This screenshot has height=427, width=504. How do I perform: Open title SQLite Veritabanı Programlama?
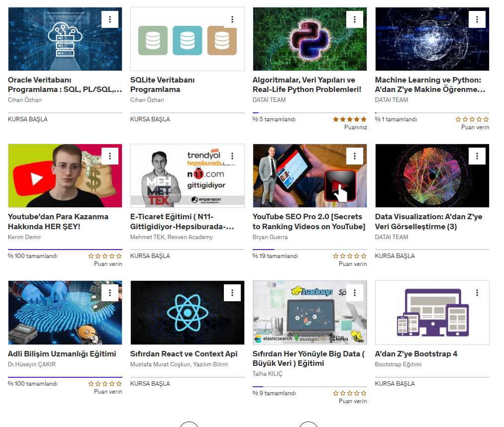click(x=162, y=85)
